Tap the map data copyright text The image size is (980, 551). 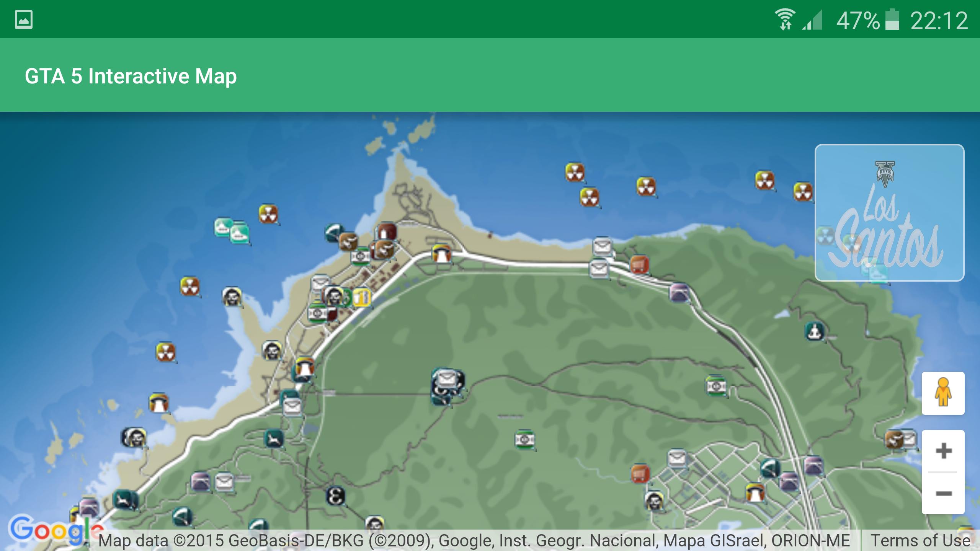pos(474,540)
